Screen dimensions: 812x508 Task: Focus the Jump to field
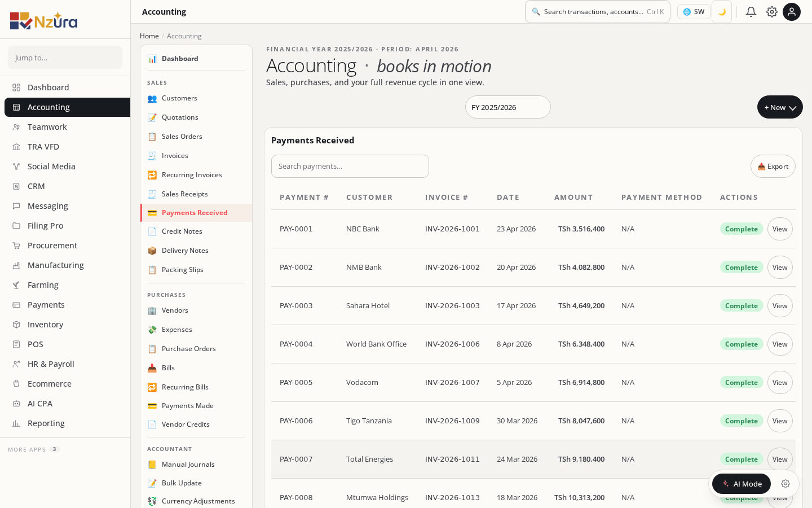point(65,58)
